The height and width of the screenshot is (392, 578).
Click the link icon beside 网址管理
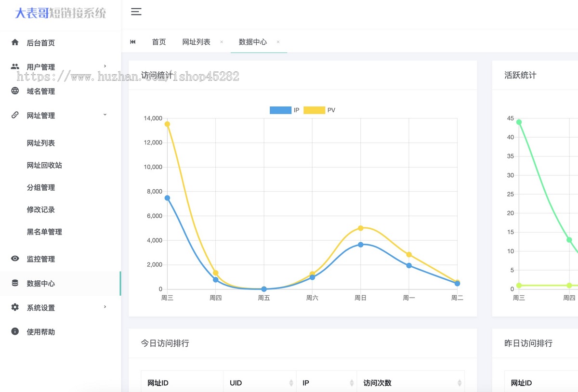(15, 115)
